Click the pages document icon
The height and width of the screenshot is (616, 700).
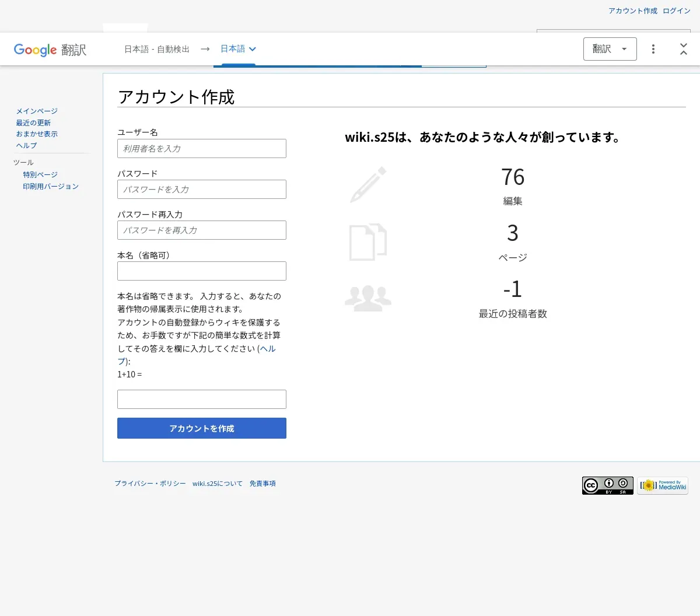pyautogui.click(x=368, y=242)
